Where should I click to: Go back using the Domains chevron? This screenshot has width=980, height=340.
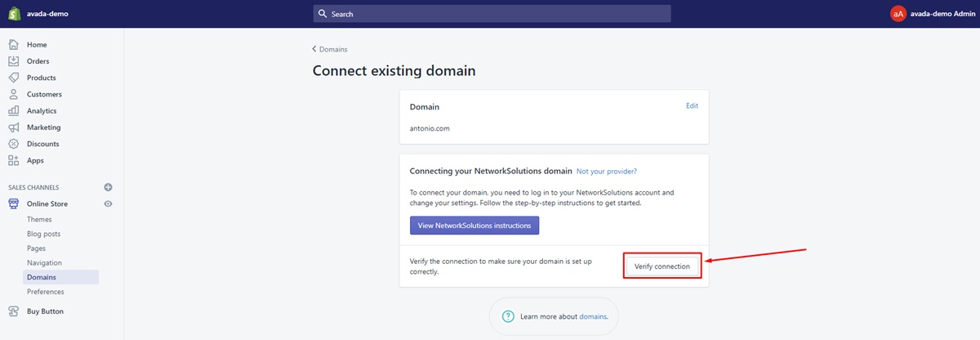point(315,50)
